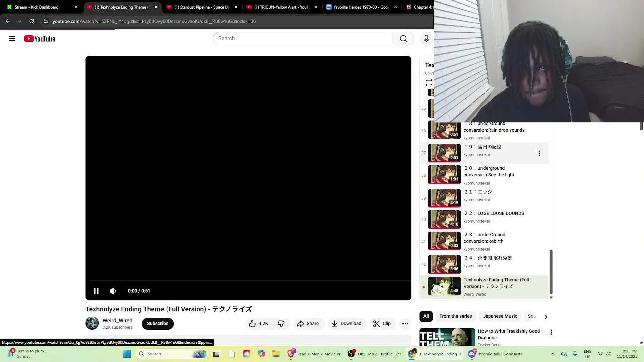Viewport: 644px width, 362px height.
Task: Click the playlist panel scrollbar thumb
Action: pyautogui.click(x=551, y=271)
